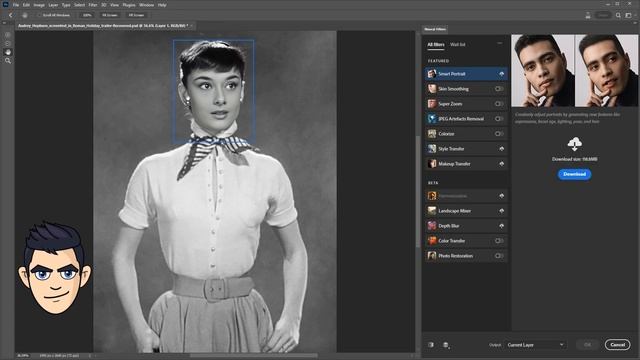Click the Colorize filter thumbnail icon

[x=431, y=133]
